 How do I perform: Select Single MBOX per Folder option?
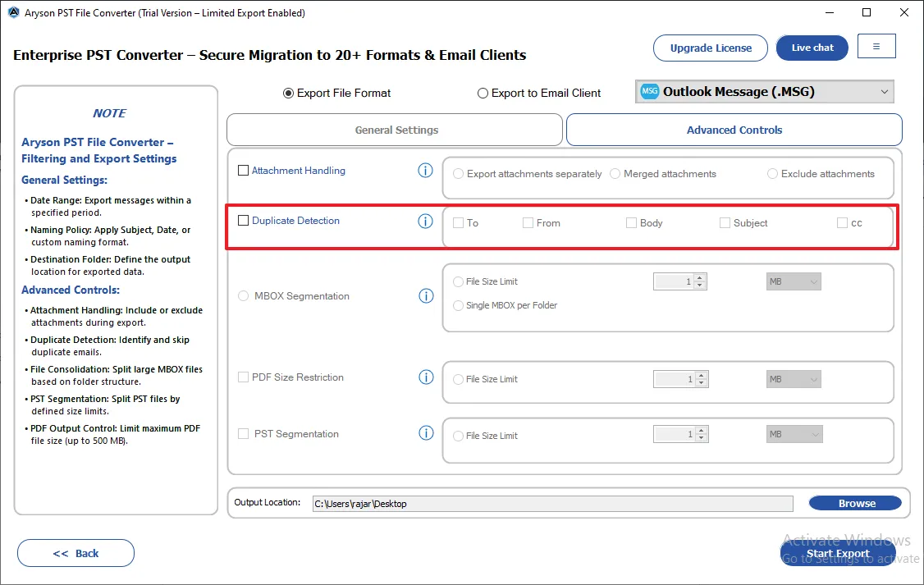pyautogui.click(x=458, y=305)
